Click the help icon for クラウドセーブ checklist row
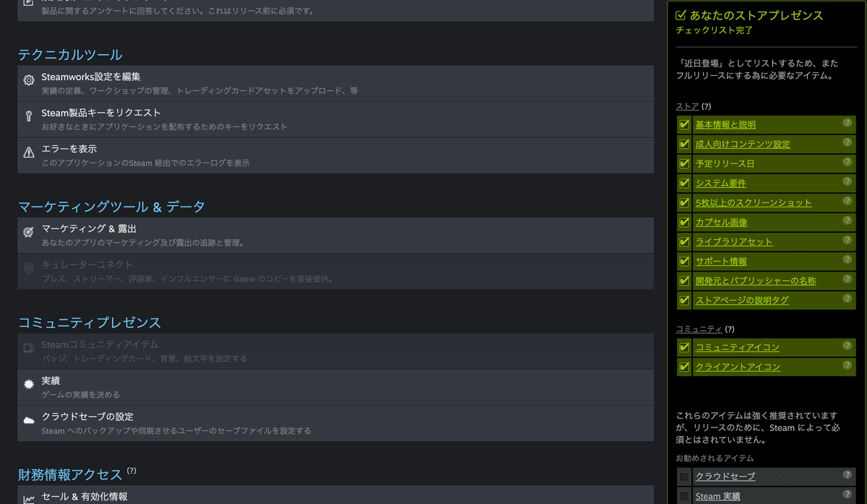This screenshot has height=504, width=867. [847, 474]
